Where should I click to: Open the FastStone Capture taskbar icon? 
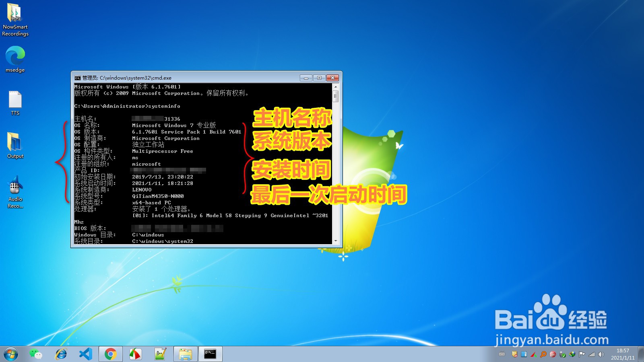(135, 354)
